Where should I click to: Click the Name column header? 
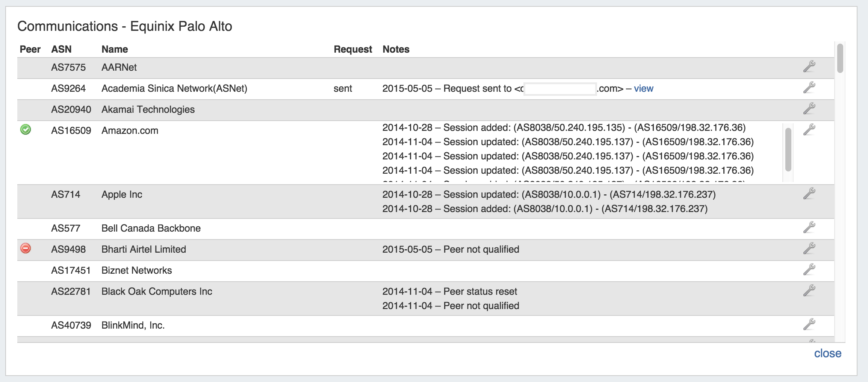[x=115, y=49]
